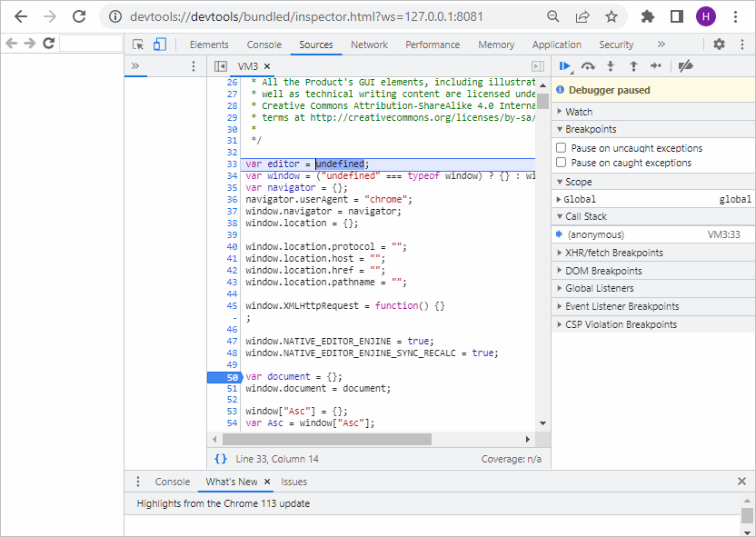756x537 pixels.
Task: Open drawer more tools three-dot menu
Action: point(138,482)
